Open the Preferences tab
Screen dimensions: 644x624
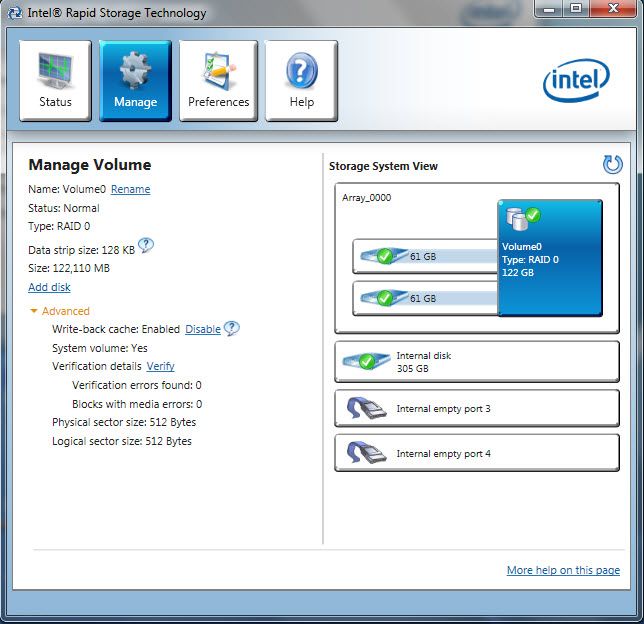click(218, 81)
